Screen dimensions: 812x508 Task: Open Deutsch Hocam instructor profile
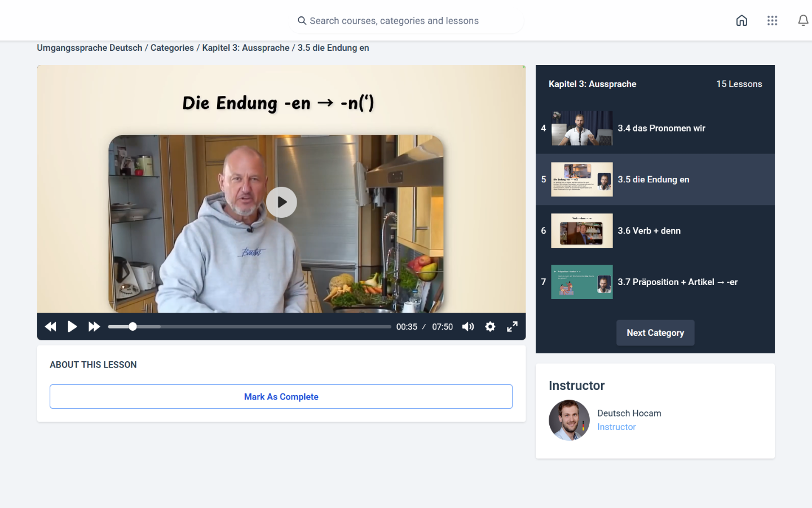629,413
